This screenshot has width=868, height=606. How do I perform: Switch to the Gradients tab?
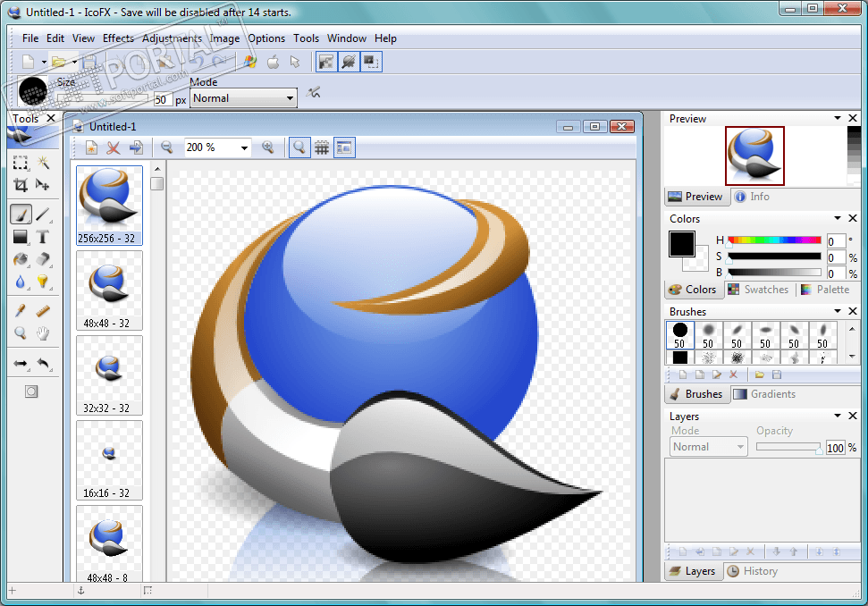[x=765, y=394]
